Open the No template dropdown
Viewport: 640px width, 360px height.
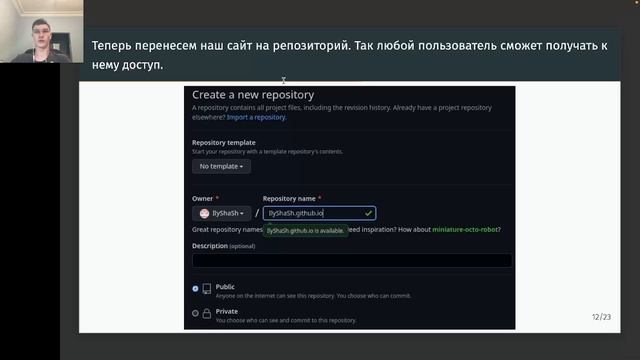pos(221,166)
